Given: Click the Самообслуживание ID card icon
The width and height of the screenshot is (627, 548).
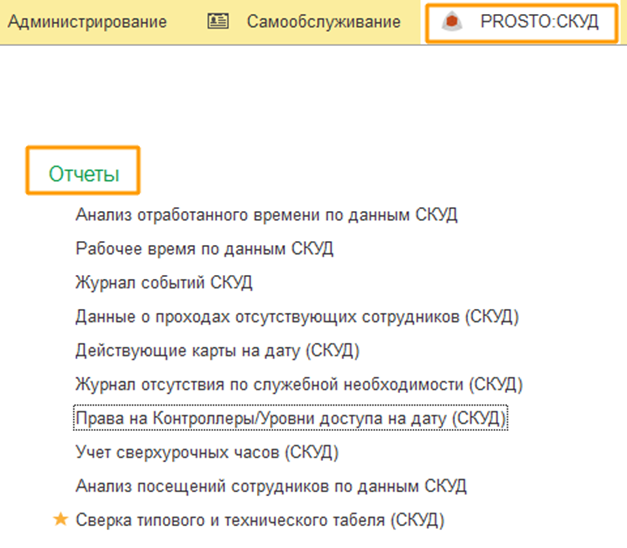Looking at the screenshot, I should tap(218, 22).
